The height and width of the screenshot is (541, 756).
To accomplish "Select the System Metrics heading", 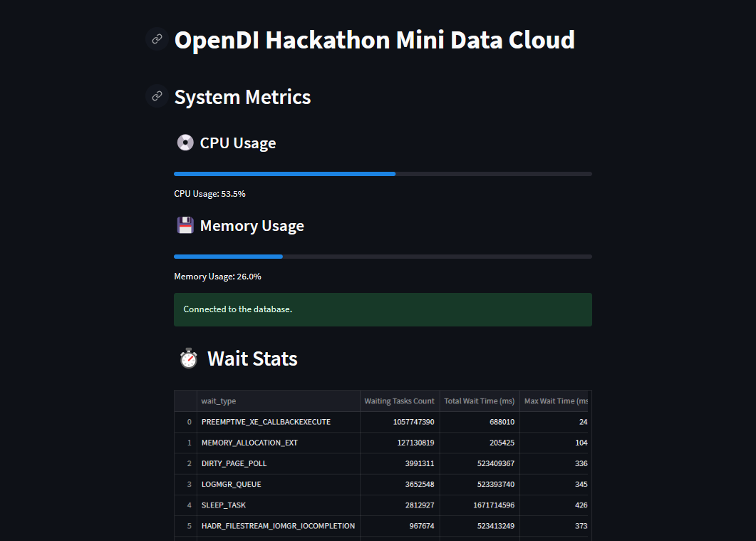I will pyautogui.click(x=242, y=97).
